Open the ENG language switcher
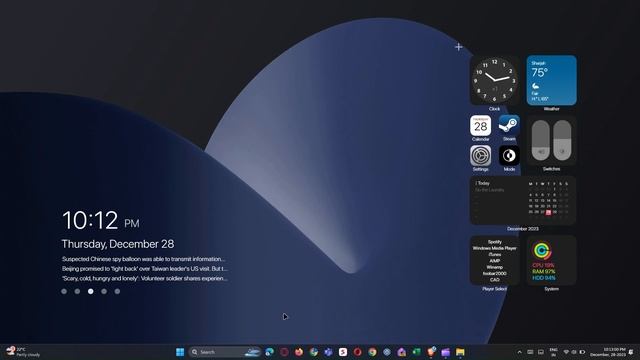This screenshot has width=640, height=360. [x=553, y=352]
